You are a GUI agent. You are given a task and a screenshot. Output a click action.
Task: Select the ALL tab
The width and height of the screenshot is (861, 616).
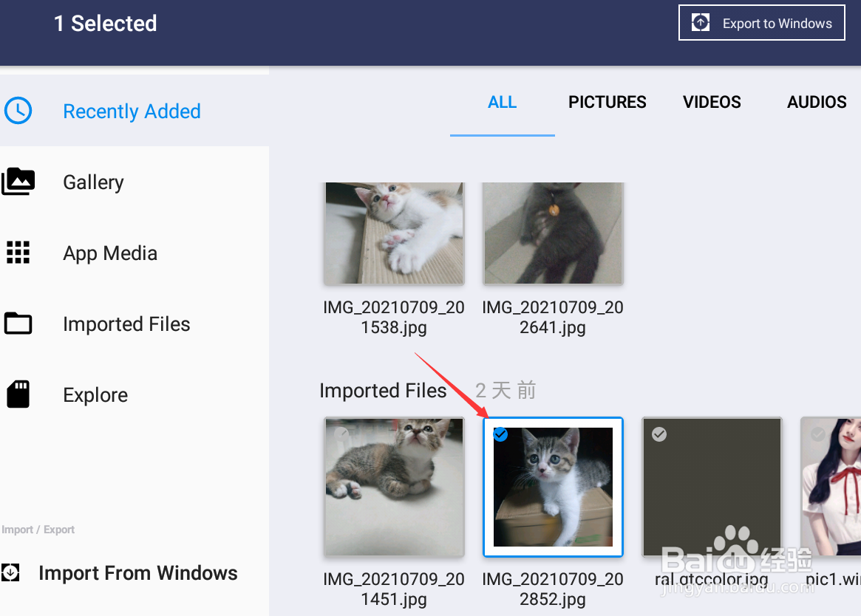(502, 102)
